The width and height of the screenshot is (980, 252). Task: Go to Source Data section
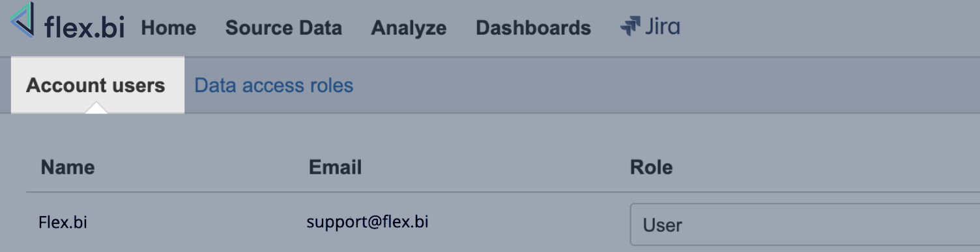tap(283, 27)
